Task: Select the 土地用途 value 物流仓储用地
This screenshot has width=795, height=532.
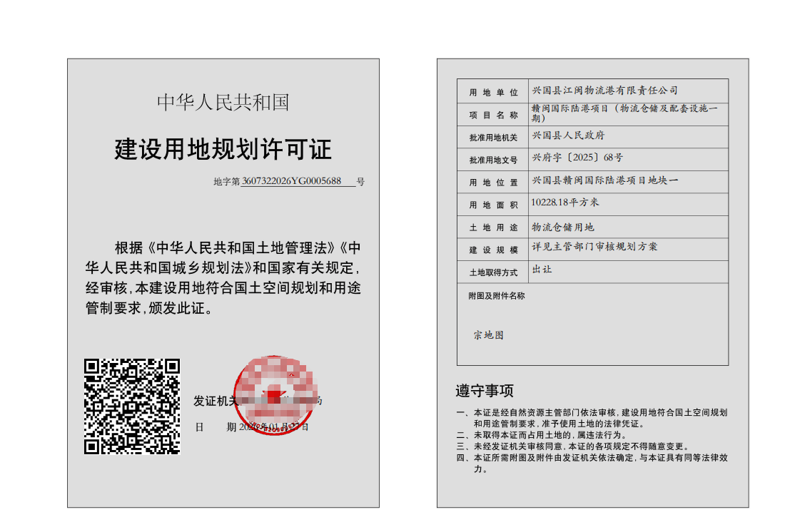Action: point(563,227)
